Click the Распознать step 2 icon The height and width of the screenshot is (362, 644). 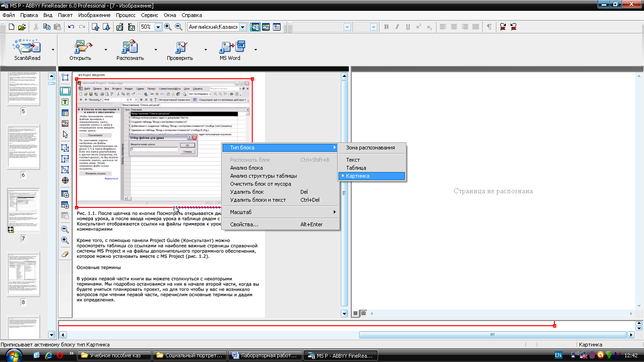pos(130,46)
